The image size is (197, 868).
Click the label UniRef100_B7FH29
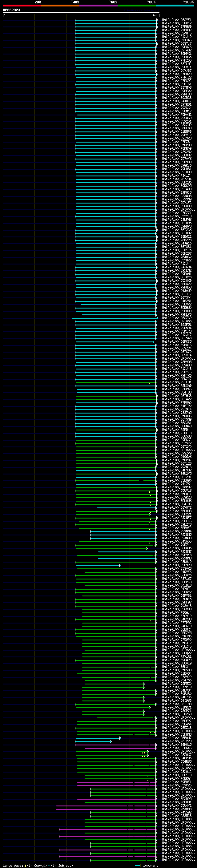click(x=177, y=74)
